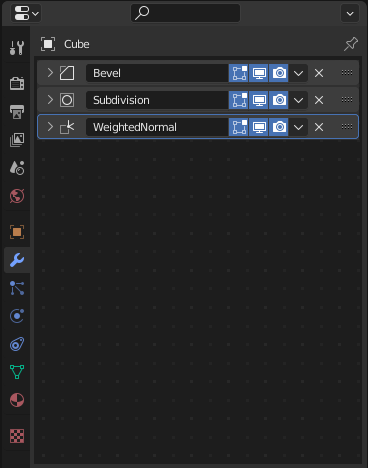Open the View Layer properties tab
Image resolution: width=368 pixels, height=468 pixels.
click(17, 140)
